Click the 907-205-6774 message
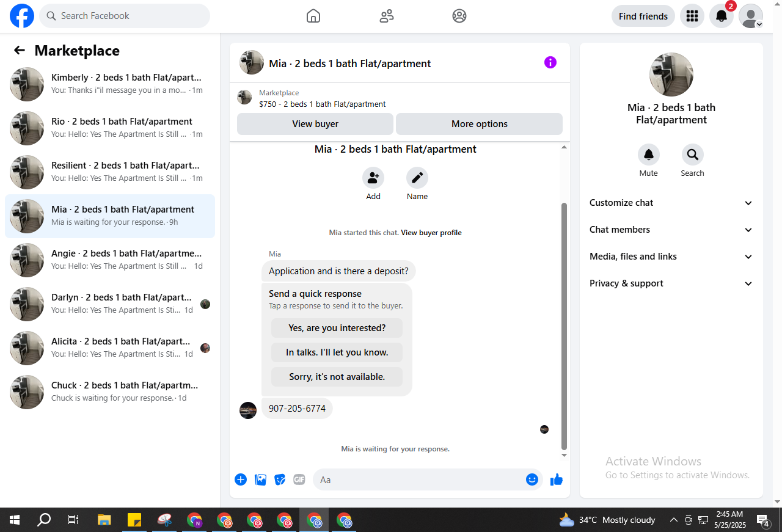782x532 pixels. click(297, 409)
